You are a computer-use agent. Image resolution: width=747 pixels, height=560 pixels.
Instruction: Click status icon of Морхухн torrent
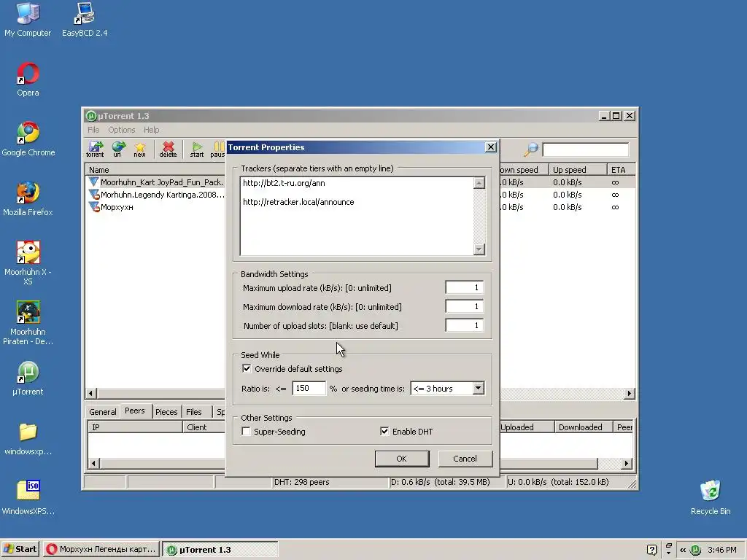tap(94, 206)
